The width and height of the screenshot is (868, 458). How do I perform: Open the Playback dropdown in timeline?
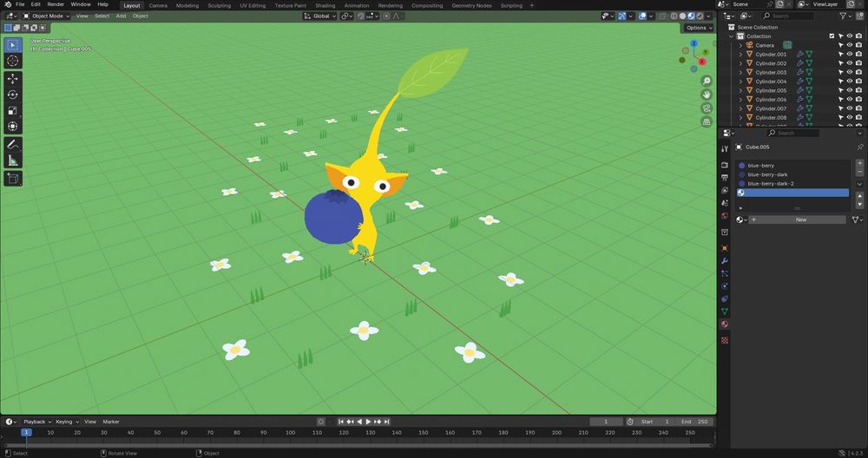[x=37, y=422]
